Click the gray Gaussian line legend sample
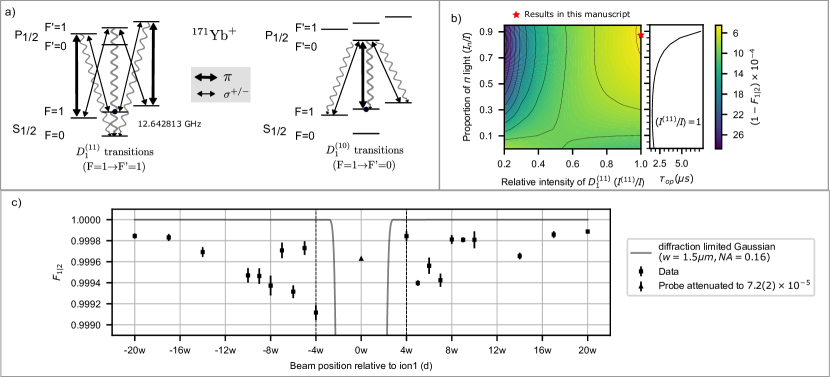 (x=641, y=252)
